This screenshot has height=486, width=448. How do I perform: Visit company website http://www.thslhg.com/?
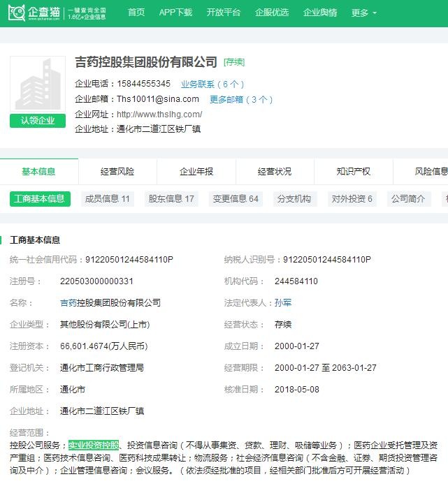click(x=159, y=115)
